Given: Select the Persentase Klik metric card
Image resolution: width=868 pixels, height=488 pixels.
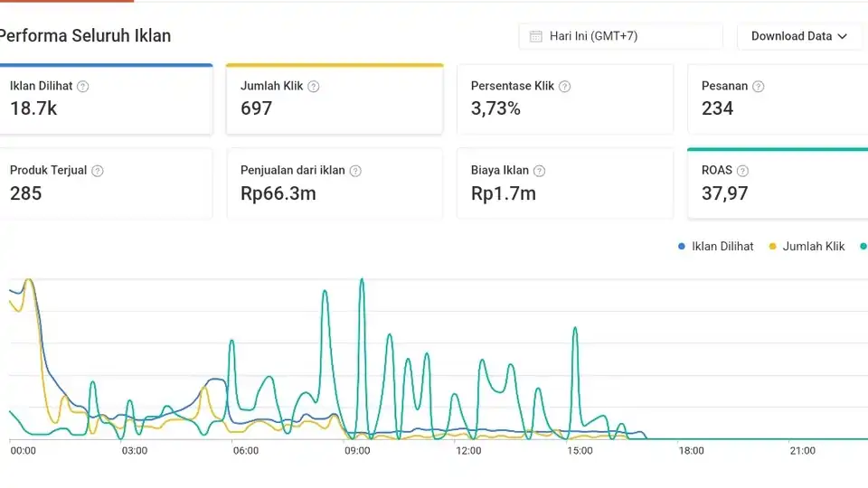Looking at the screenshot, I should (564, 99).
